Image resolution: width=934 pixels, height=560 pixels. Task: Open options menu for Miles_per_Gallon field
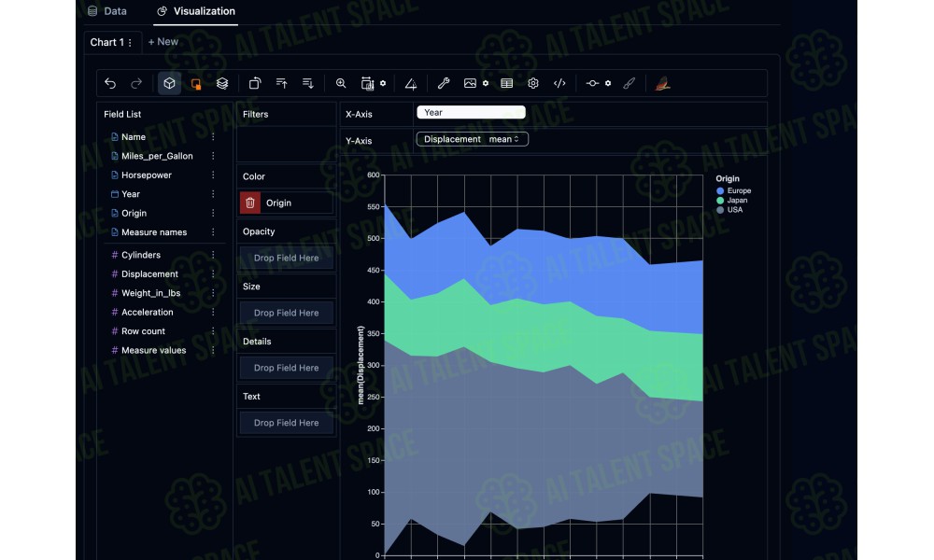(213, 156)
